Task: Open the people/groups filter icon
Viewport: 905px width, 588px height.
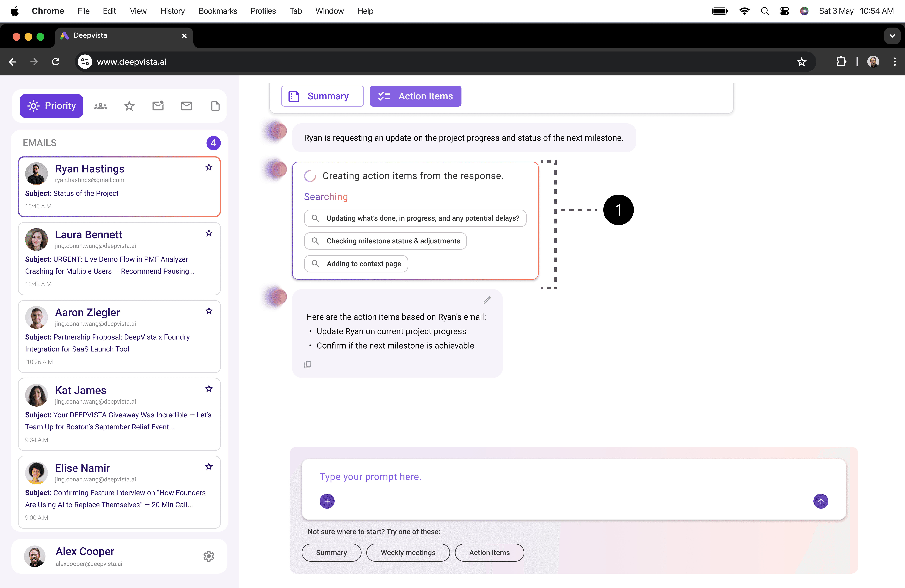Action: pos(100,106)
